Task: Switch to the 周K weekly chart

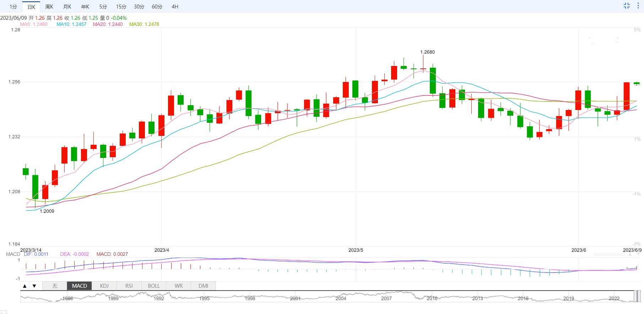Action: pyautogui.click(x=49, y=7)
